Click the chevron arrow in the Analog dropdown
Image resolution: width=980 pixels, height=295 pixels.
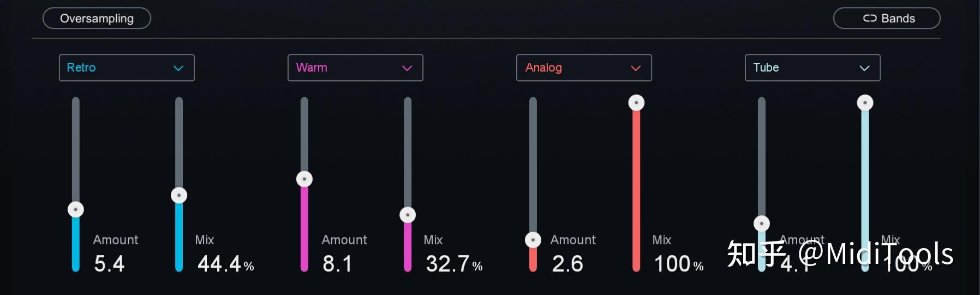point(636,68)
